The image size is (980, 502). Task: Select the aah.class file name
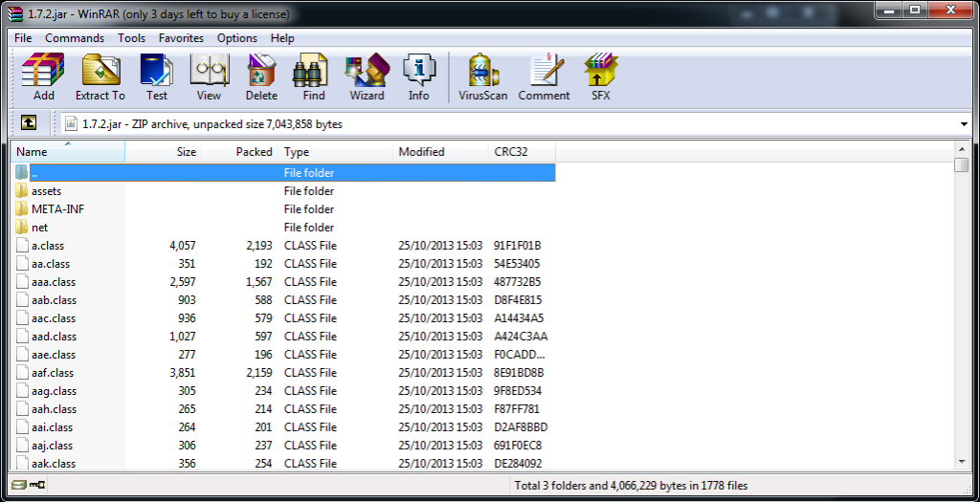(x=54, y=409)
